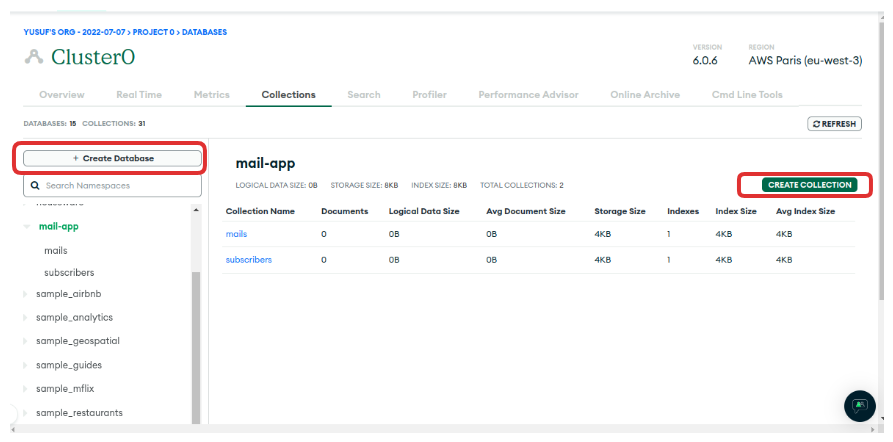Viewport: 893px width, 442px height.
Task: Collapse the mail-app database tree
Action: pos(27,227)
